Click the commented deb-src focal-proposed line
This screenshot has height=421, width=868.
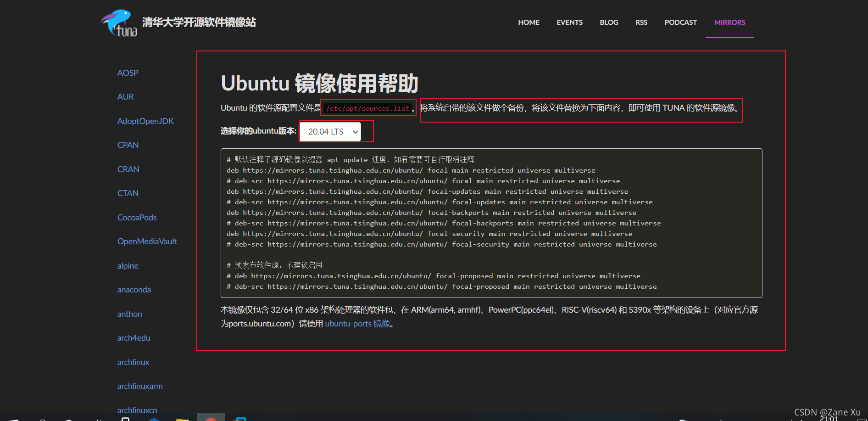tap(442, 286)
